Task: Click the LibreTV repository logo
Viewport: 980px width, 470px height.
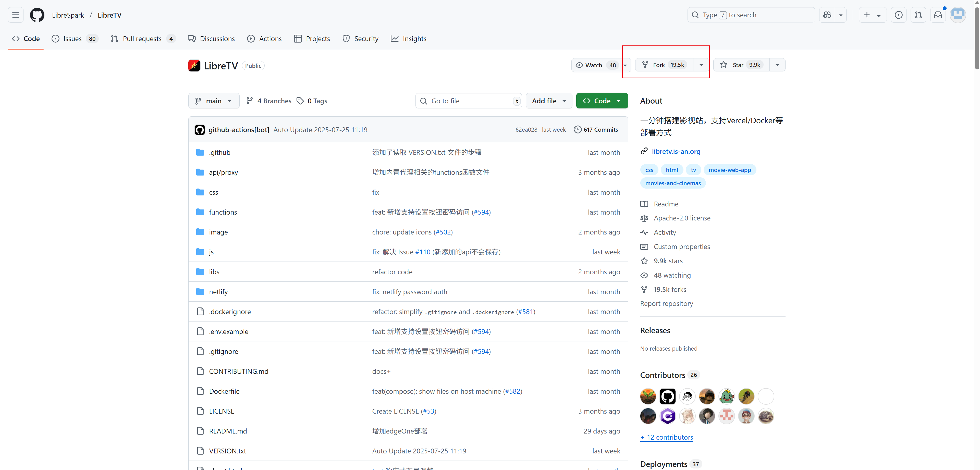Action: tap(194, 65)
